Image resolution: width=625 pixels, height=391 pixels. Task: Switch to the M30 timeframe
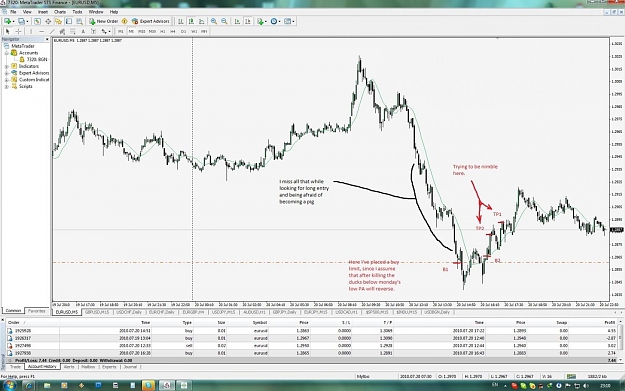152,31
